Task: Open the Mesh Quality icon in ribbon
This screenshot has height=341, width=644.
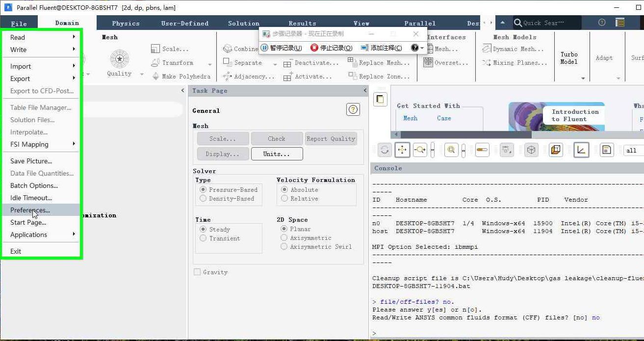Action: point(119,64)
